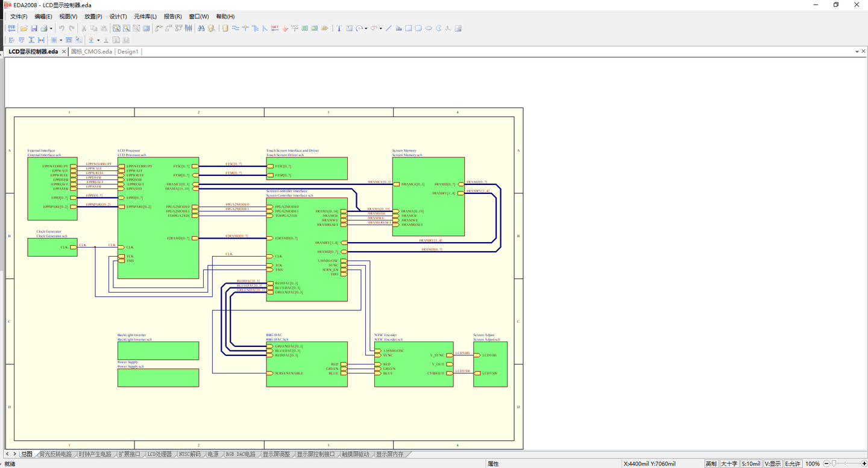Screen dimensions: 868x468
Task: Open the document tab list dropdown arrow
Action: coord(856,52)
